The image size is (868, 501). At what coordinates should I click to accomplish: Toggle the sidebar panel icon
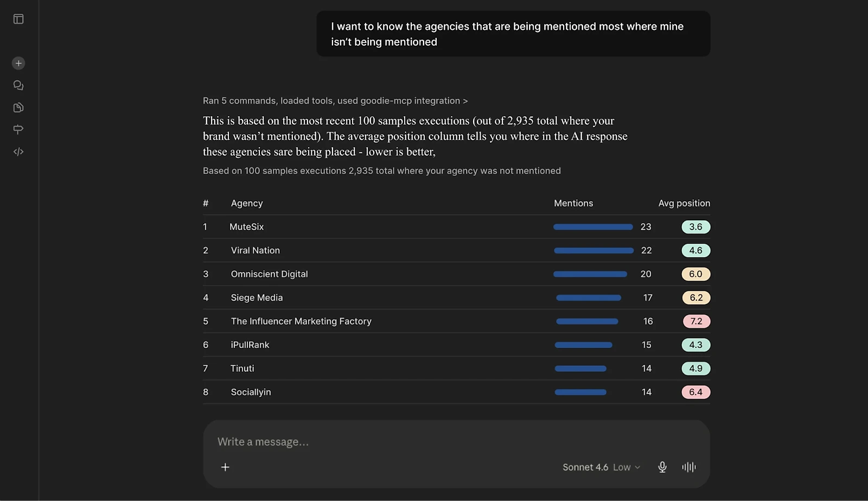point(18,19)
